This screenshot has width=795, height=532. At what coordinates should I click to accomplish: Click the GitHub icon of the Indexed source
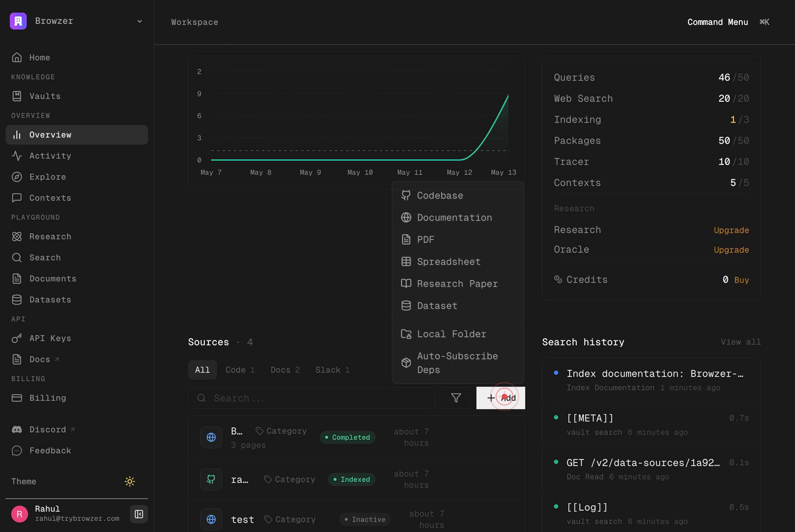211,479
